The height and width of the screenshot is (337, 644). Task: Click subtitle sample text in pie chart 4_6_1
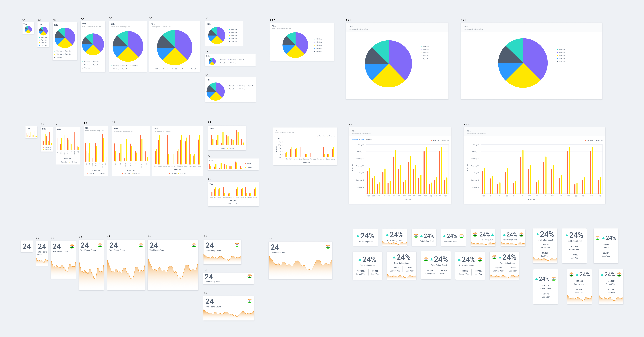point(358,29)
